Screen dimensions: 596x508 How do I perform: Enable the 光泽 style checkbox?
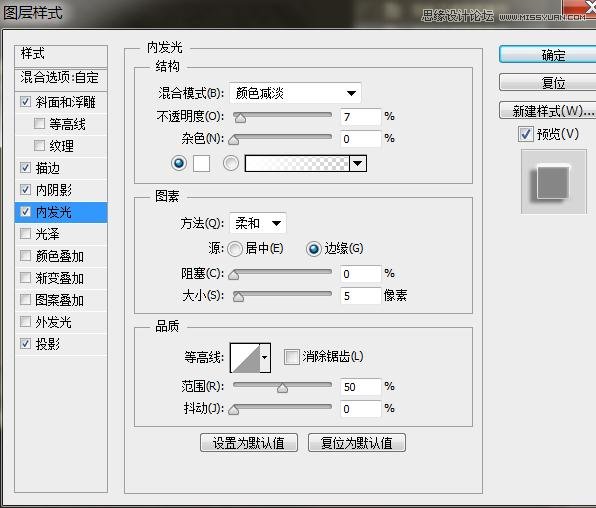[25, 233]
